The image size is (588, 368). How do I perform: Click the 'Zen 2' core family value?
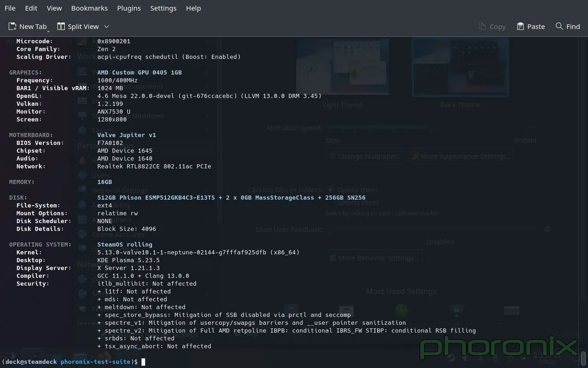107,49
